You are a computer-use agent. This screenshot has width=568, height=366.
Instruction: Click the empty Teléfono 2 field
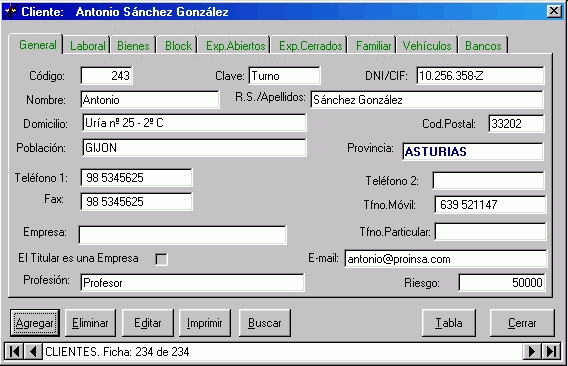[488, 180]
